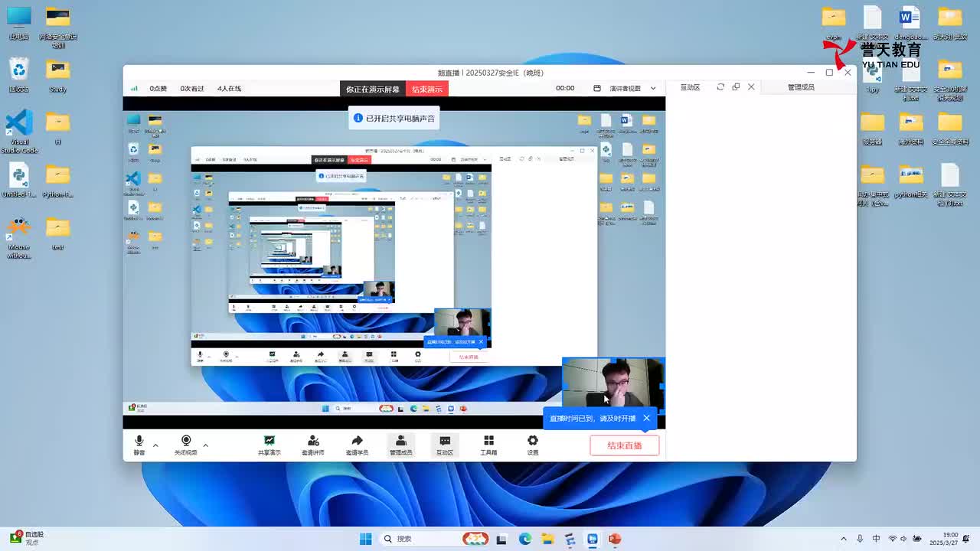Open the Mouse without Borders shortcut
The image size is (980, 551).
point(19,237)
